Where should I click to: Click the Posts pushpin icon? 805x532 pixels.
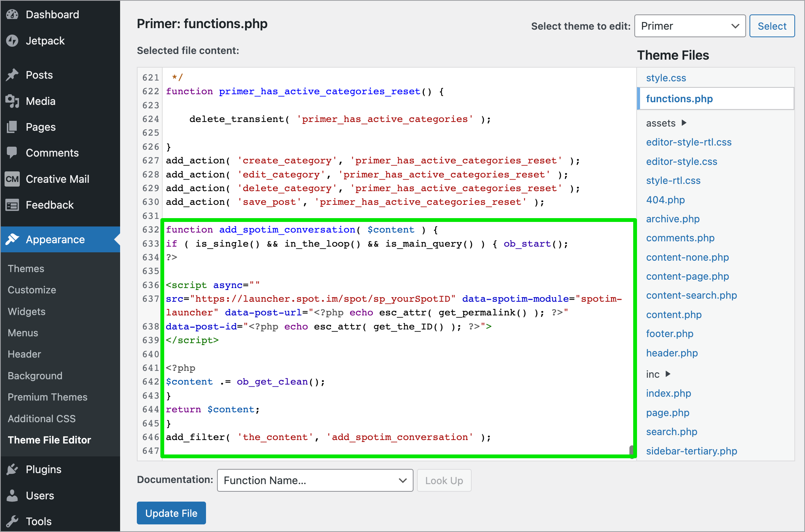point(12,75)
